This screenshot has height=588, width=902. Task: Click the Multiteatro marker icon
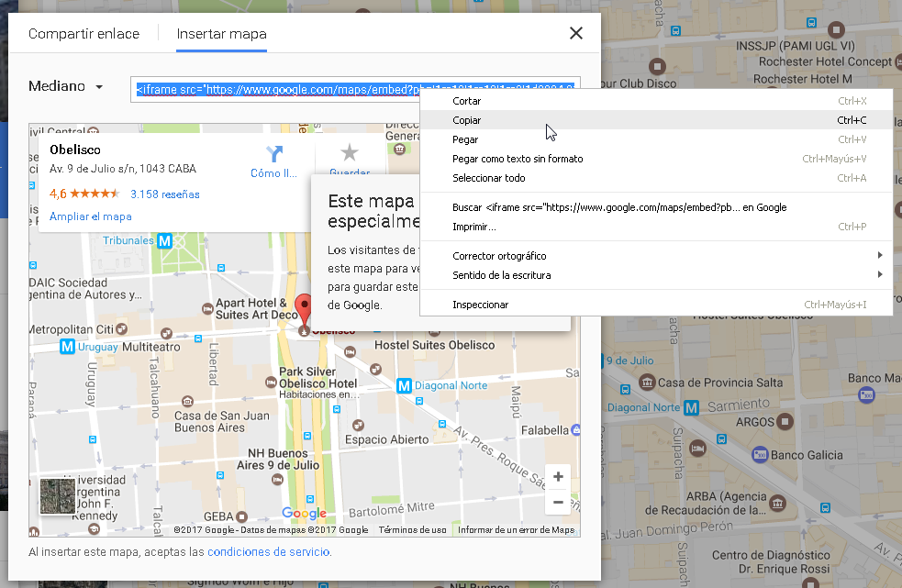(166, 333)
